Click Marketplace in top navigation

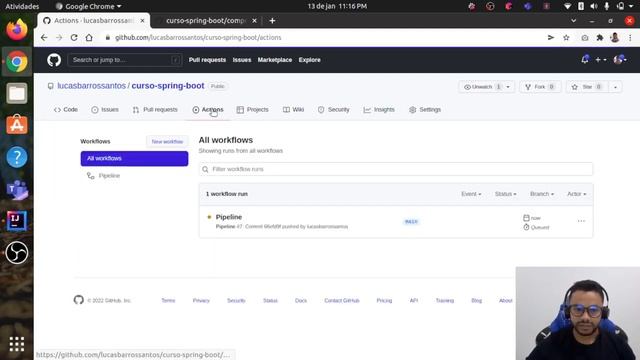[275, 60]
